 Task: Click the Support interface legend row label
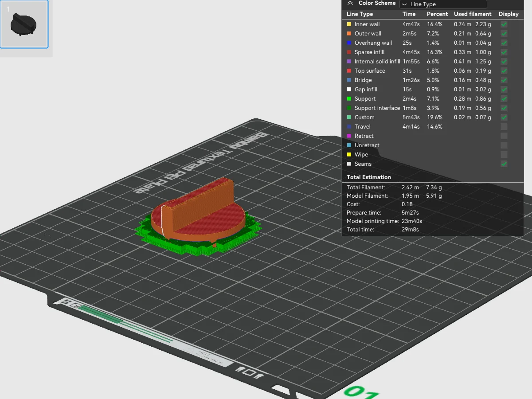(x=377, y=108)
